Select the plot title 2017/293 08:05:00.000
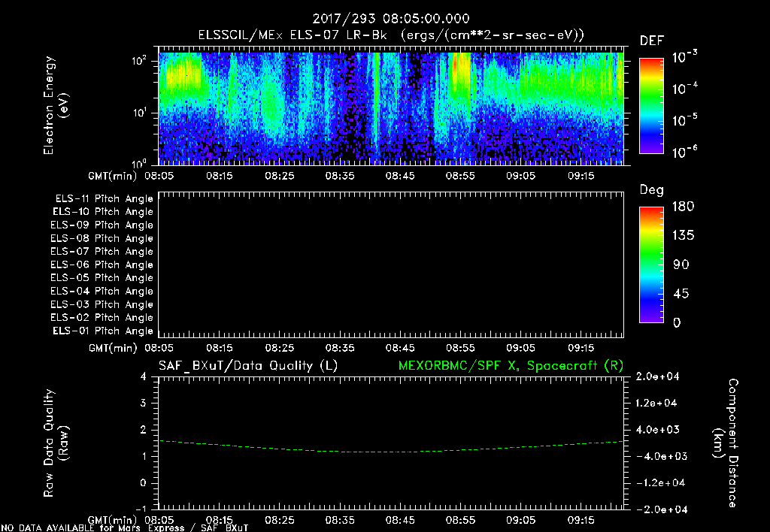Screen dimensions: 770x532 click(x=391, y=19)
